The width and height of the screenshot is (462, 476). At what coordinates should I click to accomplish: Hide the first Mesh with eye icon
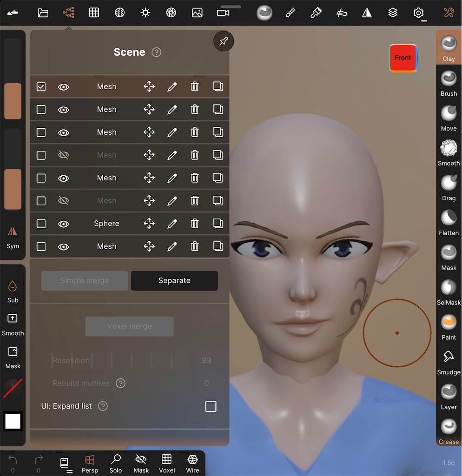(63, 87)
